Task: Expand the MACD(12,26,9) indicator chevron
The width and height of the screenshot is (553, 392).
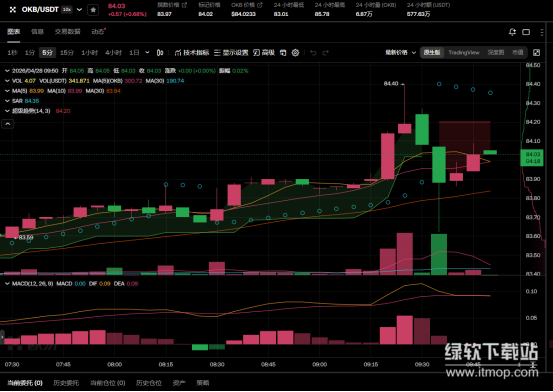Action: (x=7, y=284)
